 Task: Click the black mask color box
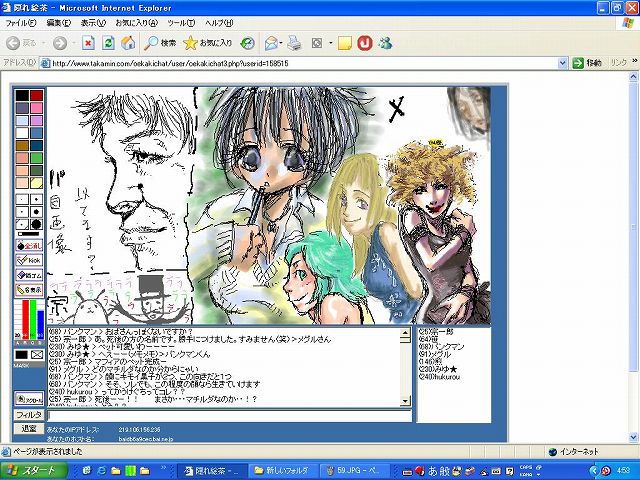click(x=22, y=355)
